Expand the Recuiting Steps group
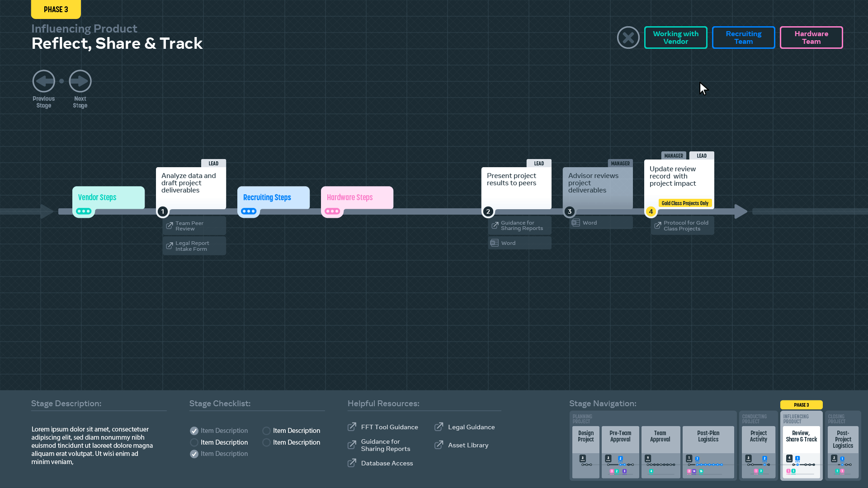Image resolution: width=868 pixels, height=488 pixels. [249, 211]
